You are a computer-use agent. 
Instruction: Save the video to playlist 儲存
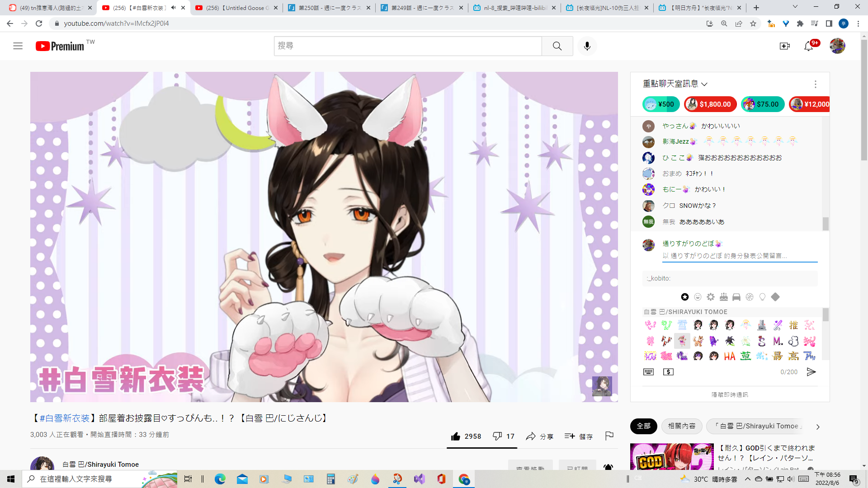[578, 436]
